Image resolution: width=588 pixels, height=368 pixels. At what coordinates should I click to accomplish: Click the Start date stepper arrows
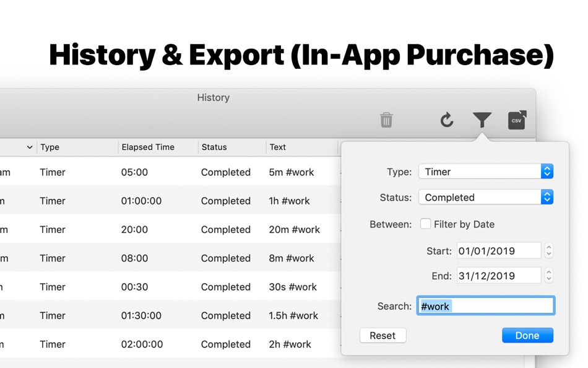[x=548, y=250]
